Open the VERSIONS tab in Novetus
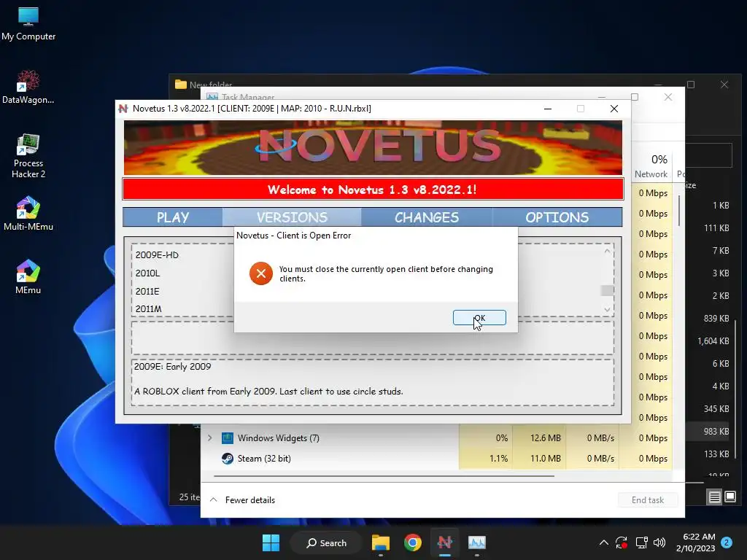Screen dimensions: 747x560 [292, 217]
